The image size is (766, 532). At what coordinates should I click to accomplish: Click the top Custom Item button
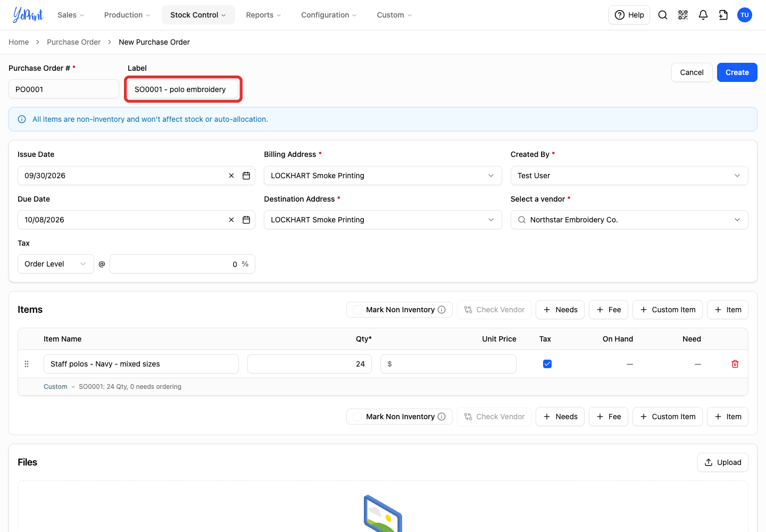[x=668, y=310]
